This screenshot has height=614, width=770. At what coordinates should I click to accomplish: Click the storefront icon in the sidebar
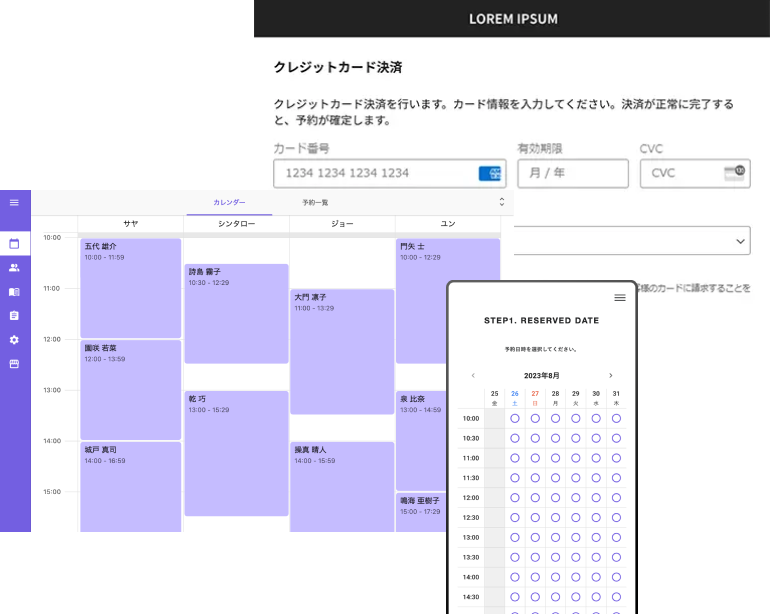pyautogui.click(x=14, y=364)
